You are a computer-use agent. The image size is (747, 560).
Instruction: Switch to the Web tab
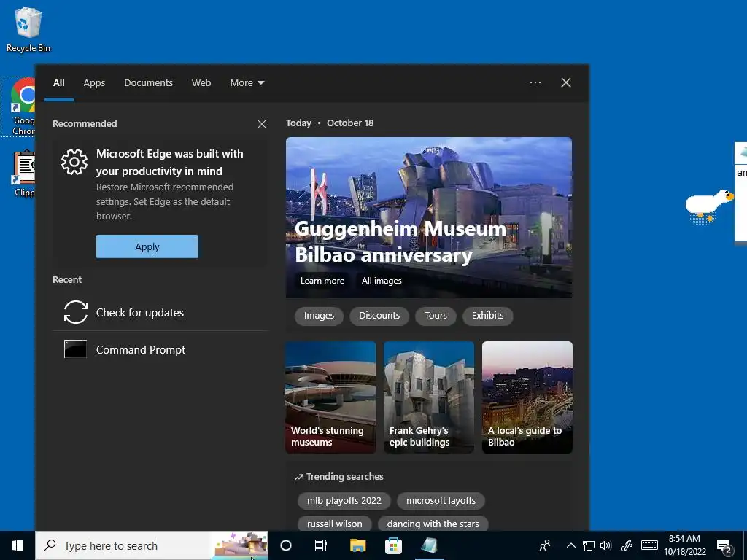[201, 83]
